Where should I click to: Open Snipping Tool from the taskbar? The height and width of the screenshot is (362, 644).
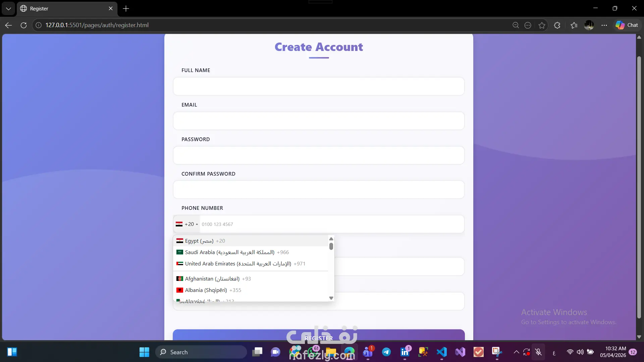coord(497,352)
